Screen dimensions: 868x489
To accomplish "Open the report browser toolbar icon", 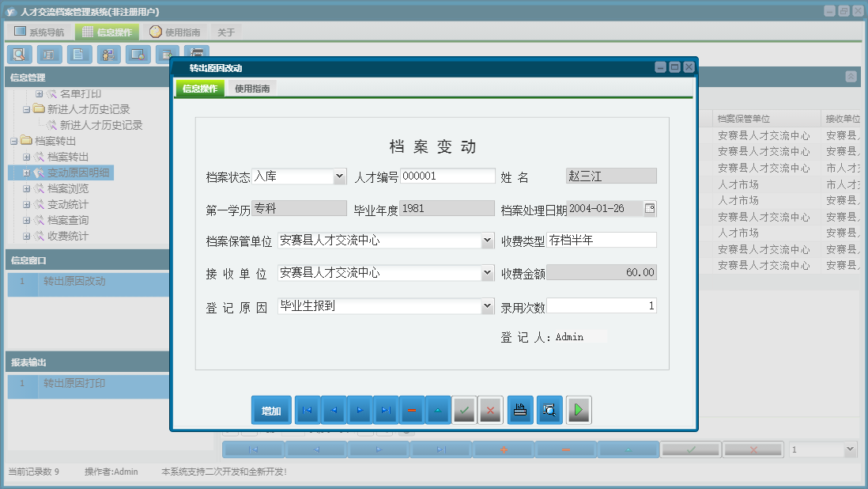I will (48, 54).
